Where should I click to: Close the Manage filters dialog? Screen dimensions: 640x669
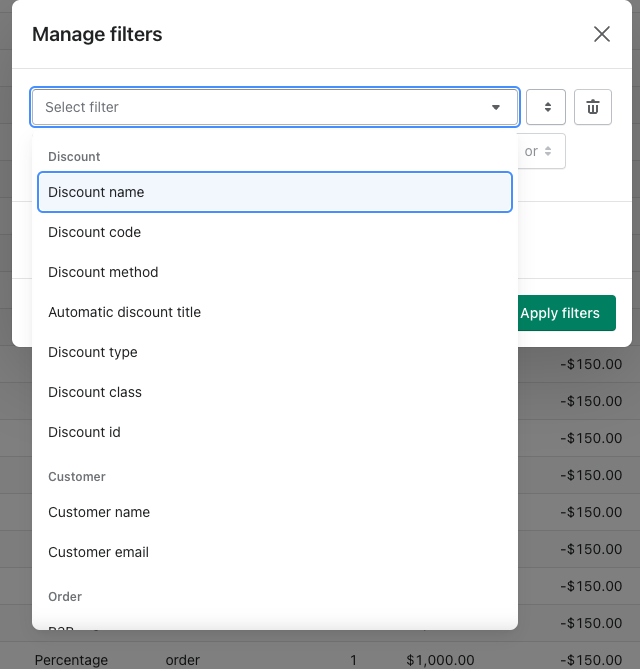(602, 34)
